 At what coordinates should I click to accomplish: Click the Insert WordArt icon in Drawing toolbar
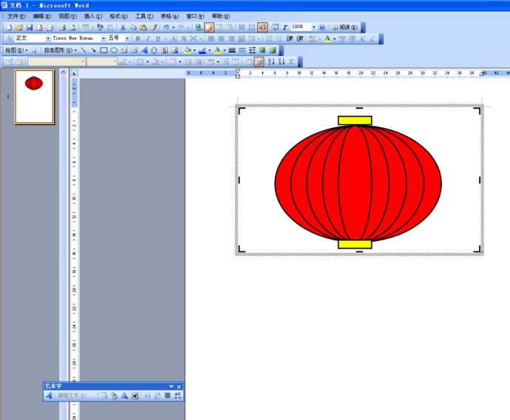pos(144,50)
